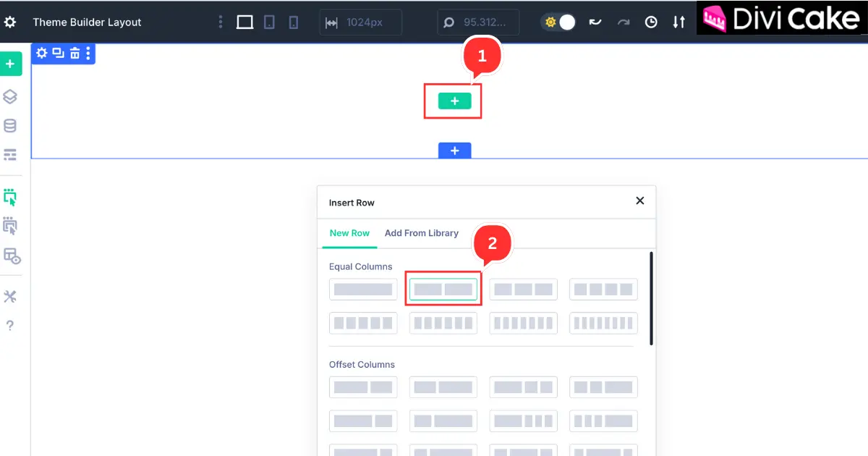The height and width of the screenshot is (456, 868).
Task: Switch to phone view icon
Action: [293, 22]
